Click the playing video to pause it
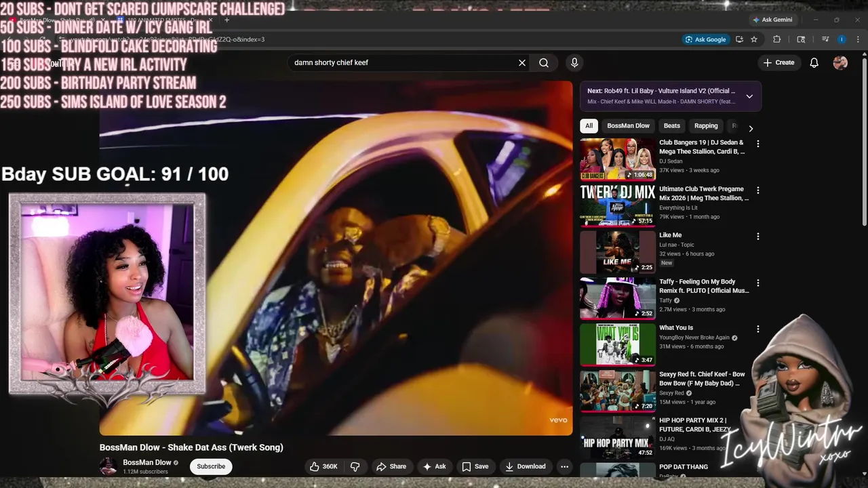868x488 pixels. [x=336, y=258]
